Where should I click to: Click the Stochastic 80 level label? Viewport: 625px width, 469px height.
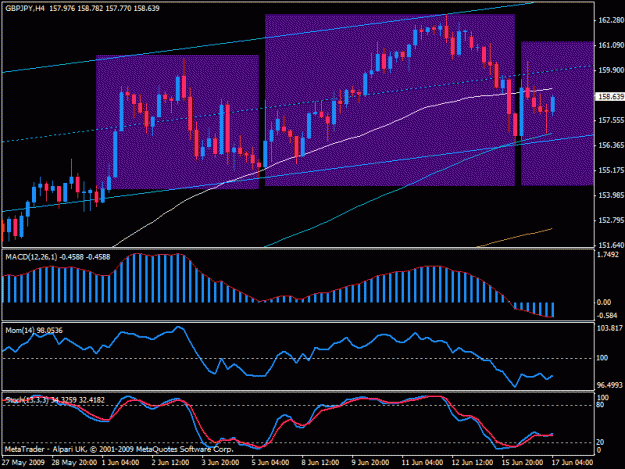tap(601, 405)
